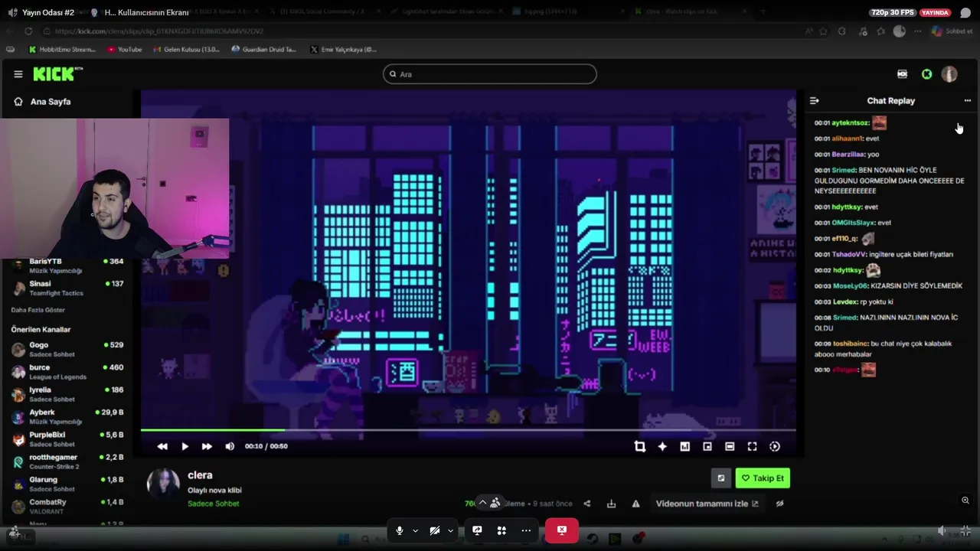Screen dimensions: 980x551
Task: Toggle the hide eye-slash icon
Action: coord(780,504)
